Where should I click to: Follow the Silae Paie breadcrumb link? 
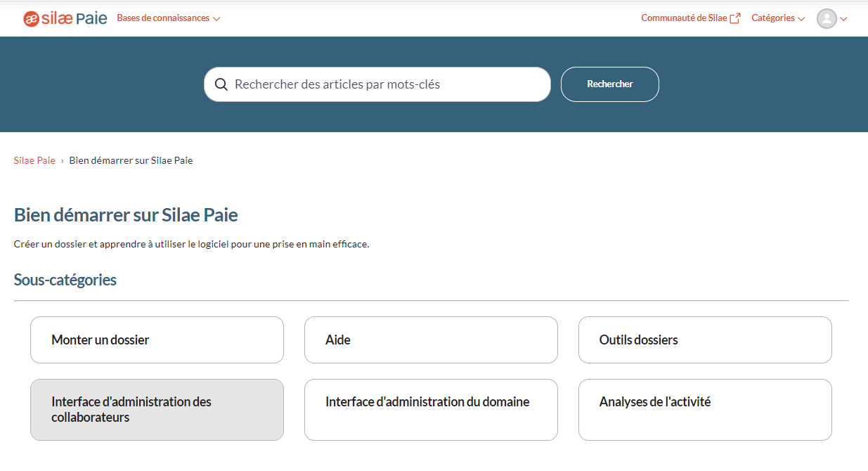34,160
